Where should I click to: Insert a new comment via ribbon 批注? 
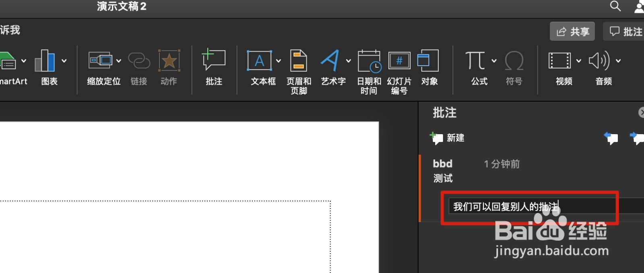[214, 68]
